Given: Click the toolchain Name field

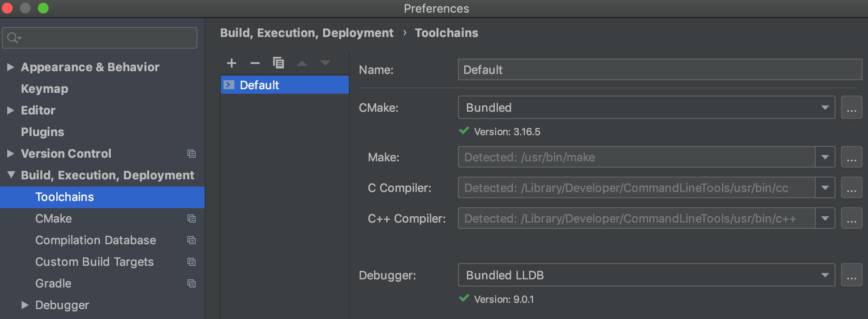Looking at the screenshot, I should coord(660,70).
